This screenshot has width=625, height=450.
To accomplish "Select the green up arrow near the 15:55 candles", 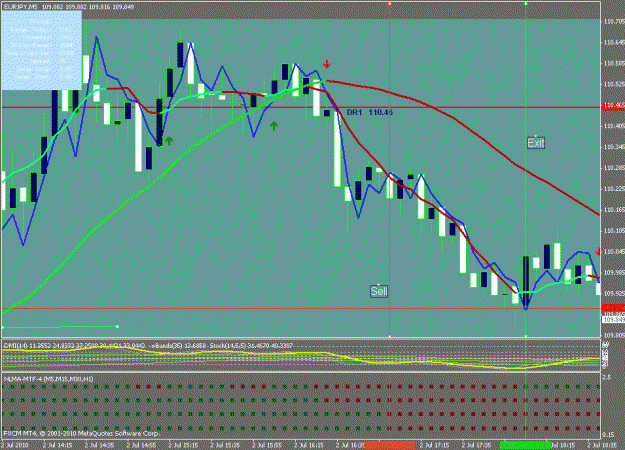I will (273, 126).
